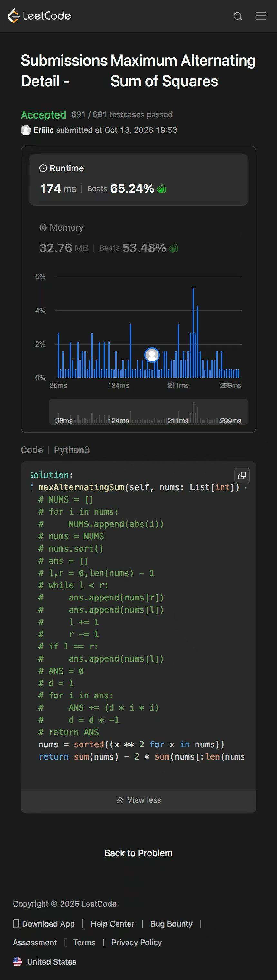Open the hamburger navigation menu

(261, 16)
